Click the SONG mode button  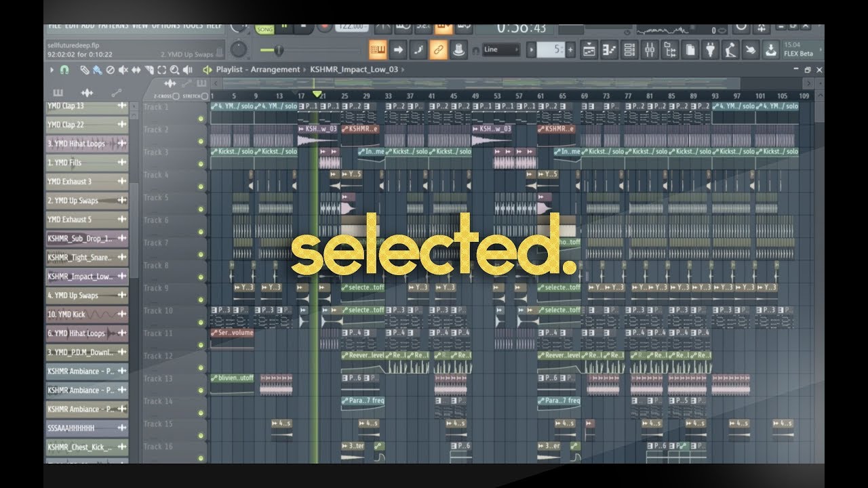[x=264, y=28]
